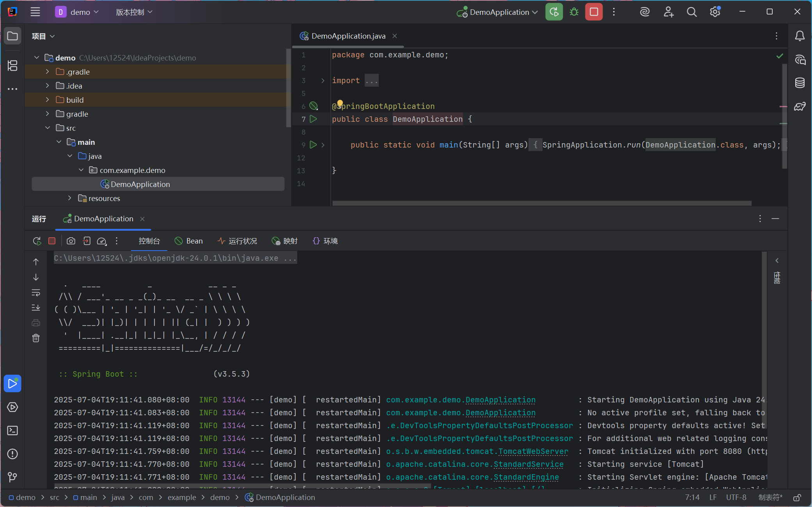Click the Gradle elephant tool window icon

[800, 106]
